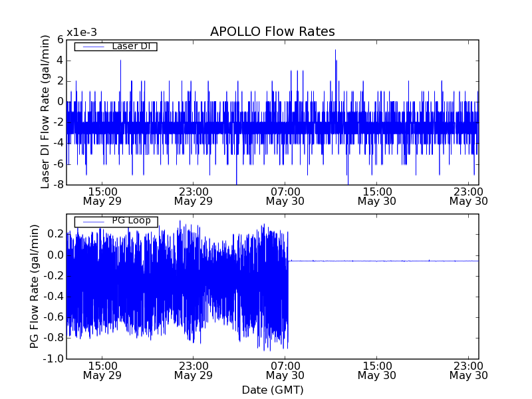Screen dimensions: 532x399
Task: Click the Date (GMT) x-axis label
Action: pos(272,390)
